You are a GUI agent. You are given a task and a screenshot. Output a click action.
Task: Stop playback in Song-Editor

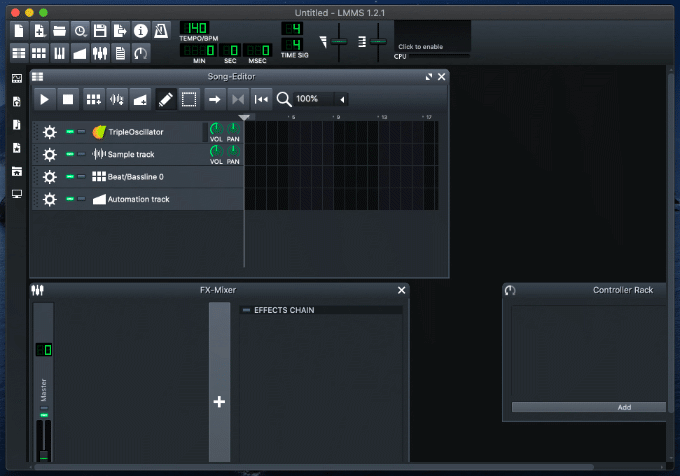(68, 100)
